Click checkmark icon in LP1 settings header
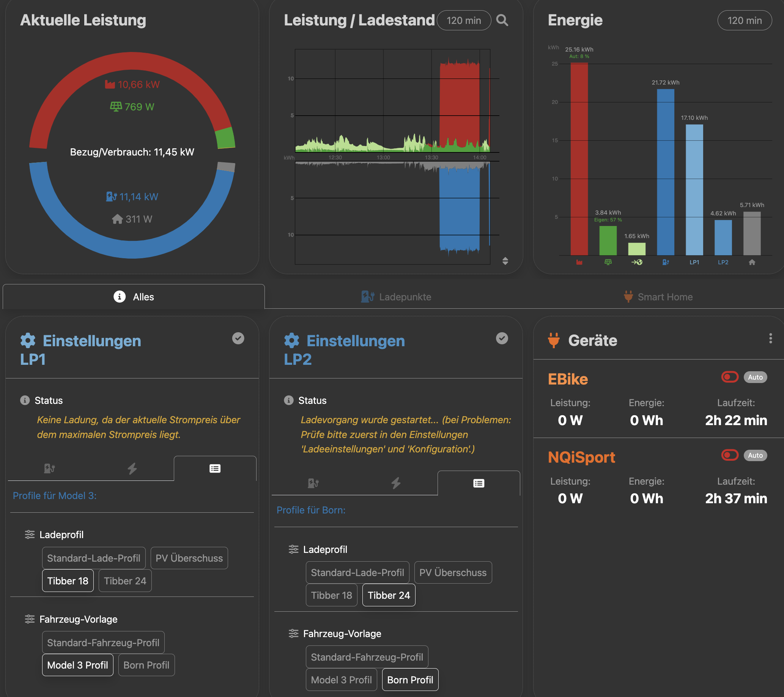784x697 pixels. pos(238,338)
